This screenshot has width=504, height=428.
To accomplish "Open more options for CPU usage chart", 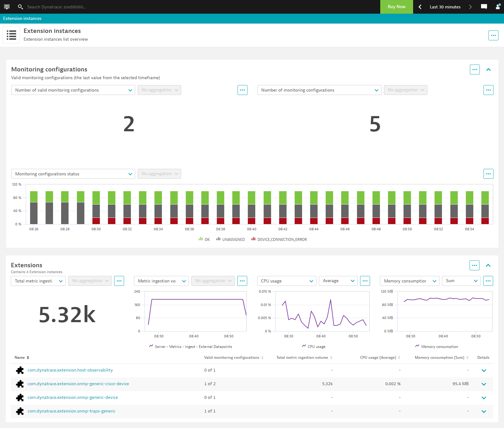I will (365, 281).
